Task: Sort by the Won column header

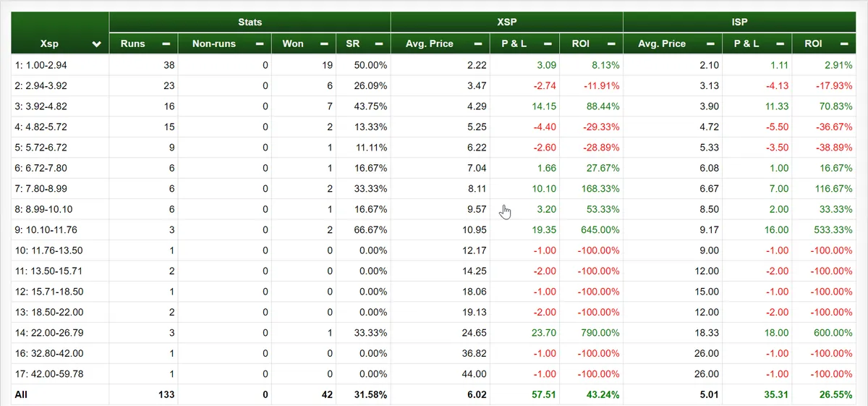Action: tap(293, 44)
